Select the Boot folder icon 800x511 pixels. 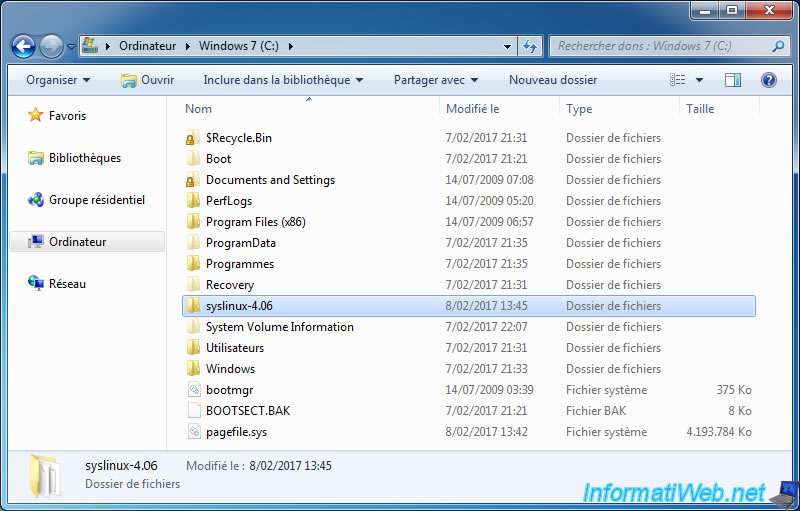point(193,159)
